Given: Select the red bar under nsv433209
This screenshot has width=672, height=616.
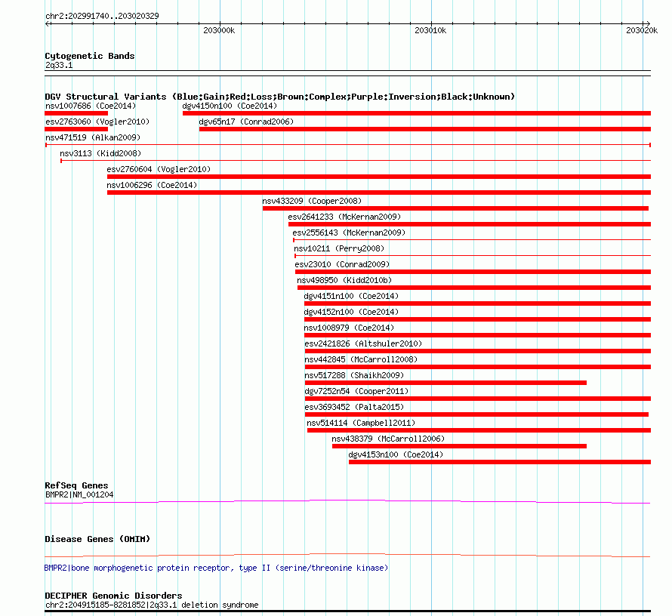Looking at the screenshot, I should point(455,208).
